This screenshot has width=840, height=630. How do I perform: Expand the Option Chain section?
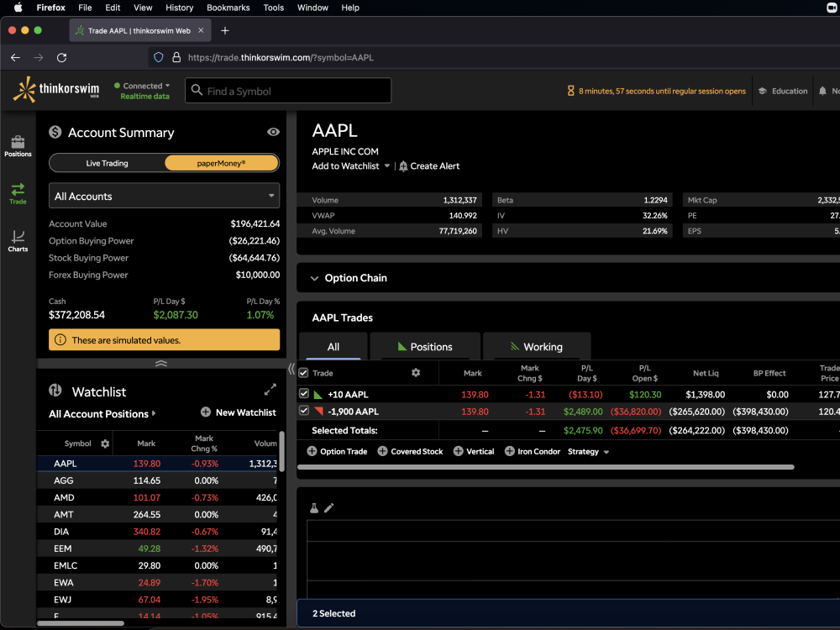click(314, 278)
